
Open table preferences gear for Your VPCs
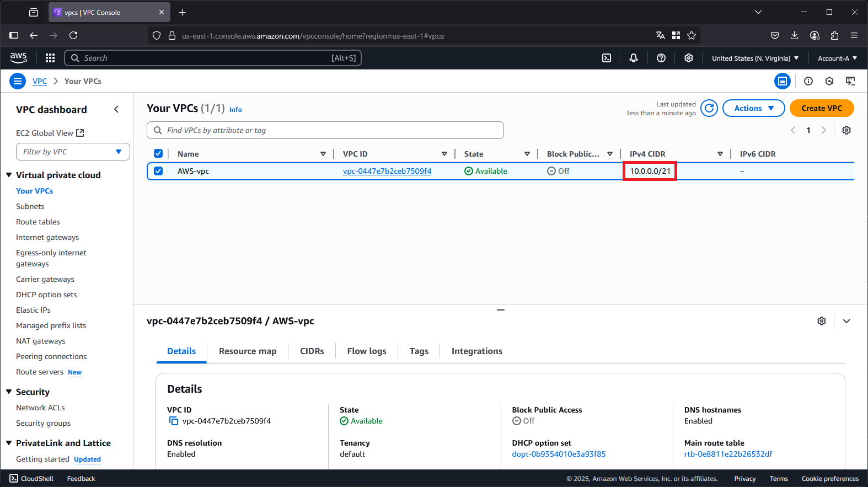pos(846,130)
